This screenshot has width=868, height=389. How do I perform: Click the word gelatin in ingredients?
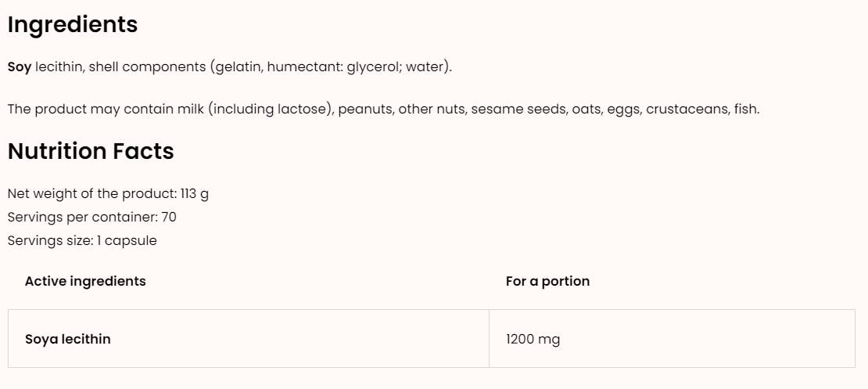coord(239,67)
